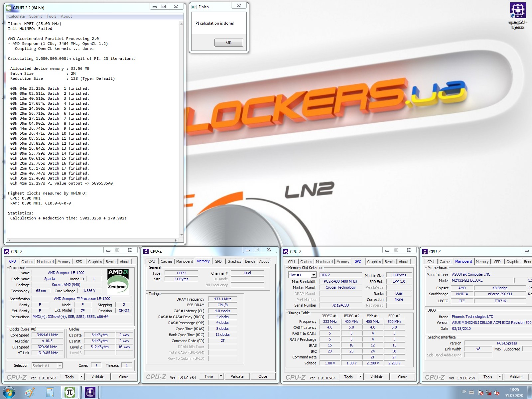Click the 'PI calculation is done!' message
The width and height of the screenshot is (532, 399).
pyautogui.click(x=214, y=23)
